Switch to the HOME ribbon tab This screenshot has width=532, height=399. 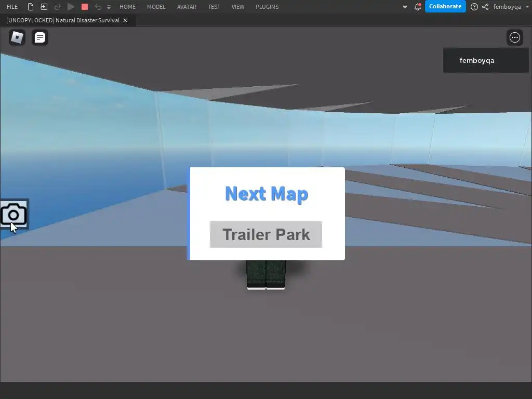click(x=128, y=7)
